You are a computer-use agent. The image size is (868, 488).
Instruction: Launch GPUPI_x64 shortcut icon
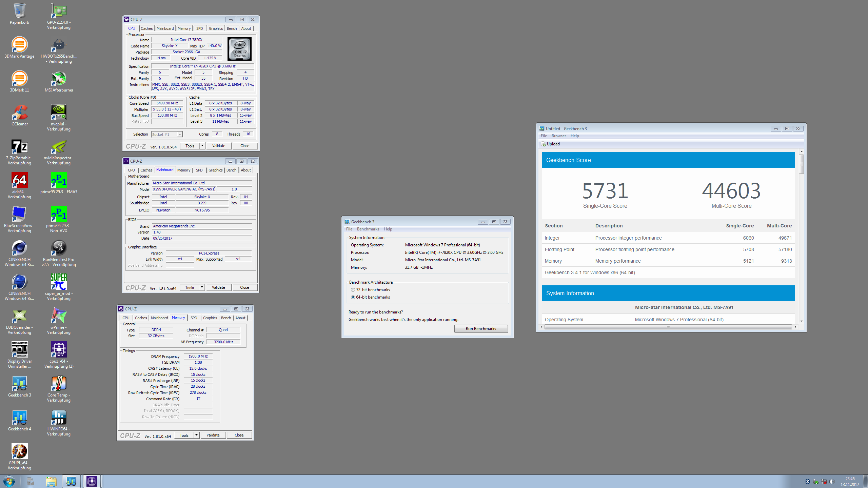[19, 456]
